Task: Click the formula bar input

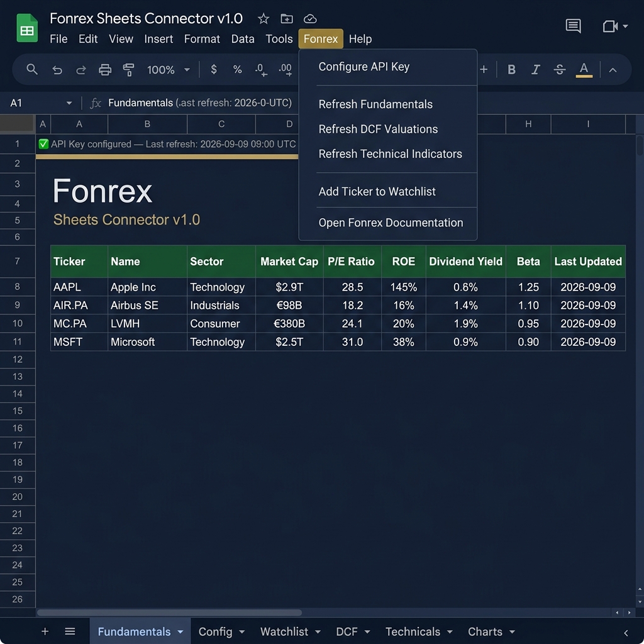Action: click(x=201, y=103)
